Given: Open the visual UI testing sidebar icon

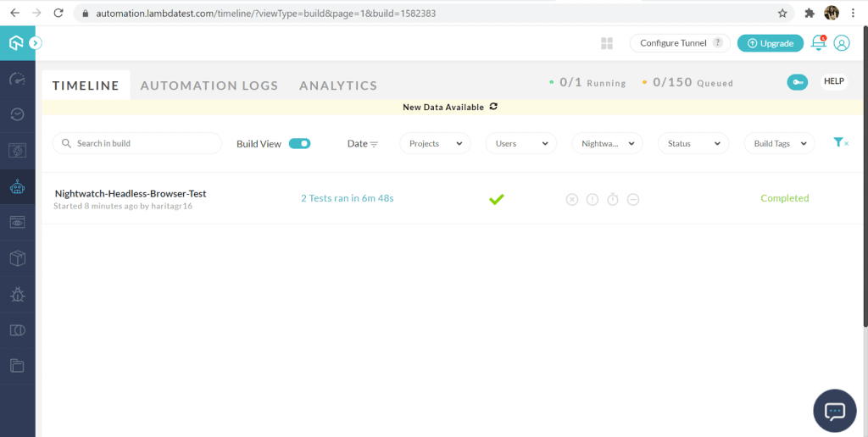Looking at the screenshot, I should point(18,151).
